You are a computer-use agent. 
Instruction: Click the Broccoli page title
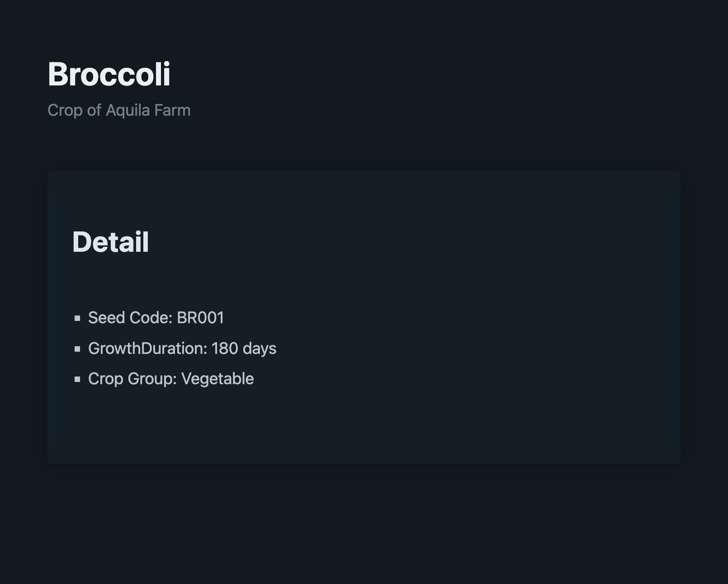click(x=109, y=74)
